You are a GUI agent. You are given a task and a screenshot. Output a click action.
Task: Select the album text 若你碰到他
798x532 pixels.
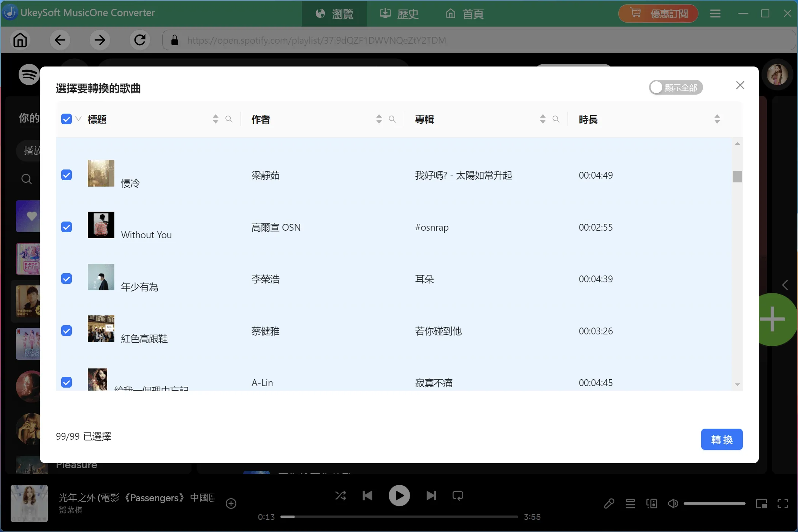438,331
